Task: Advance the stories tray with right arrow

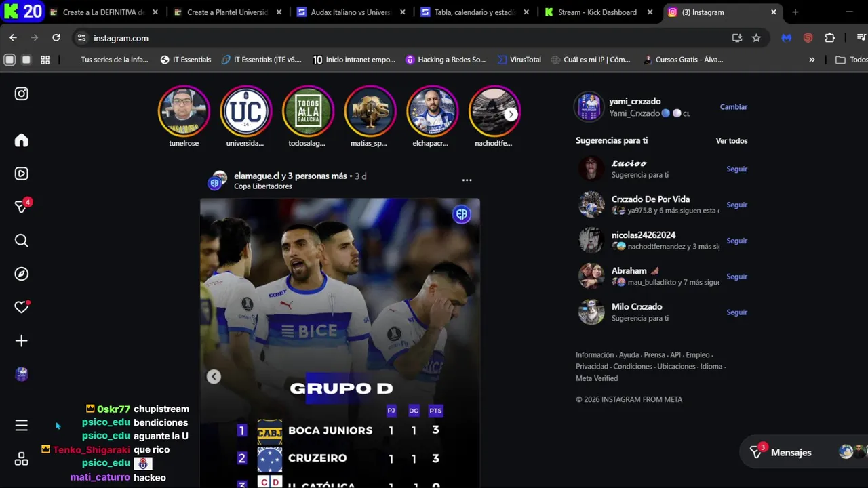Action: tap(511, 115)
